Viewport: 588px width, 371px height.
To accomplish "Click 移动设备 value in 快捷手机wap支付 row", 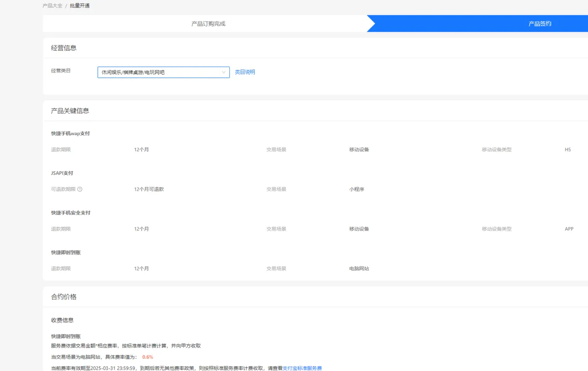I will (x=359, y=149).
